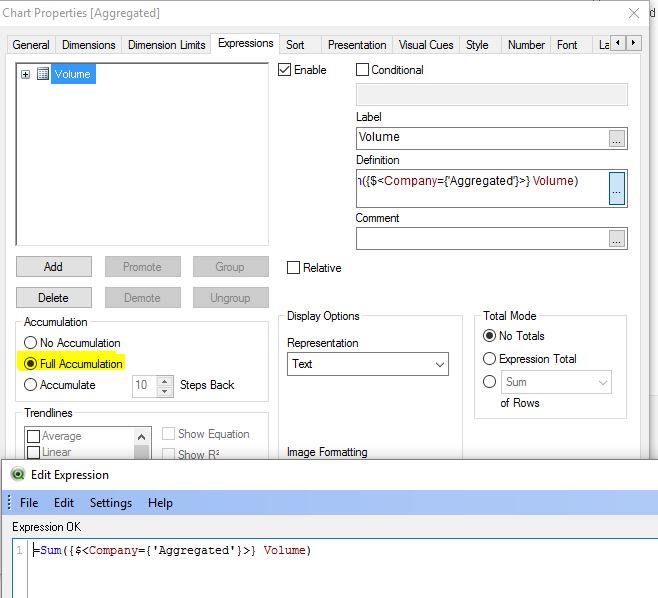Open the Style tab
658x598 pixels.
click(x=477, y=44)
